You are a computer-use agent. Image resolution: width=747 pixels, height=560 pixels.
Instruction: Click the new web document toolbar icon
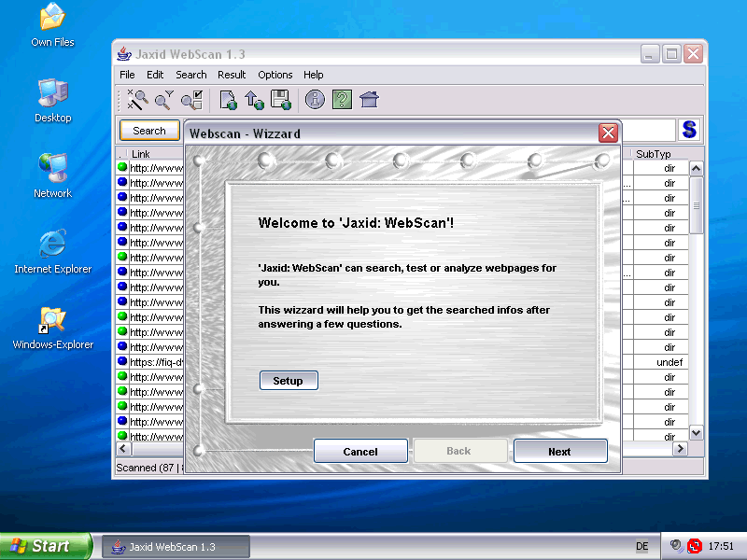click(x=228, y=100)
